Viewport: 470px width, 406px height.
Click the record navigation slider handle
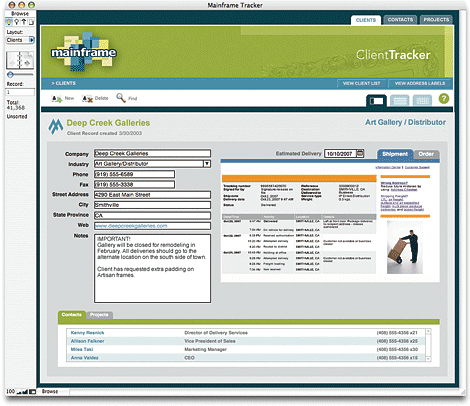(10, 75)
